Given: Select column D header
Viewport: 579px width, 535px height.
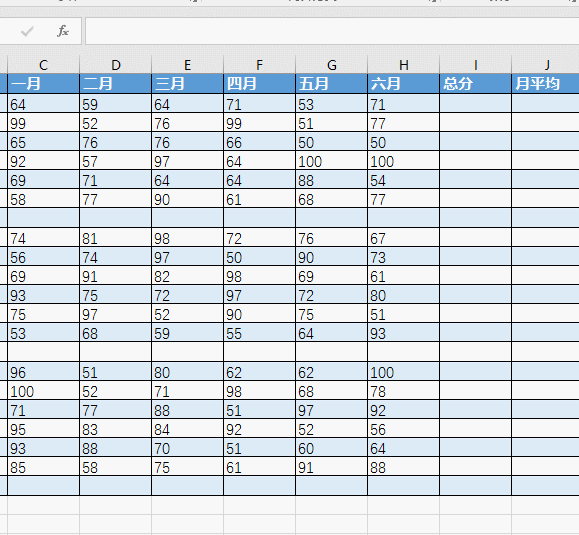Looking at the screenshot, I should 116,65.
